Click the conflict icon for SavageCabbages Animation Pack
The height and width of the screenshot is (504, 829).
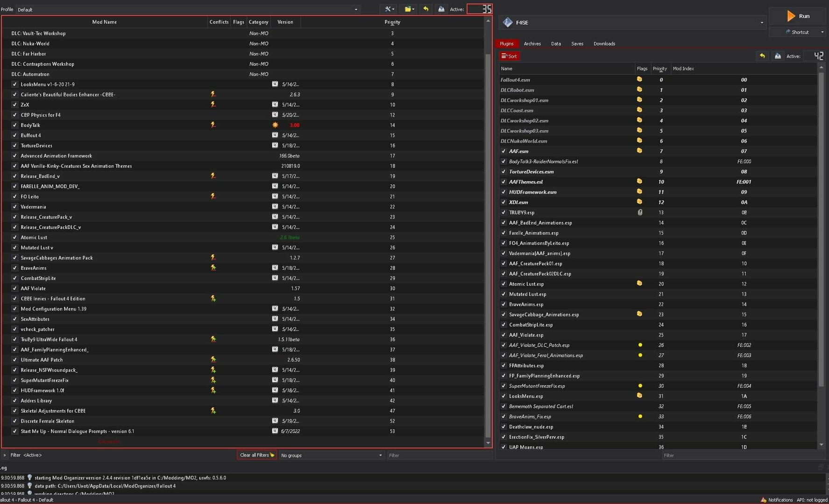click(213, 258)
